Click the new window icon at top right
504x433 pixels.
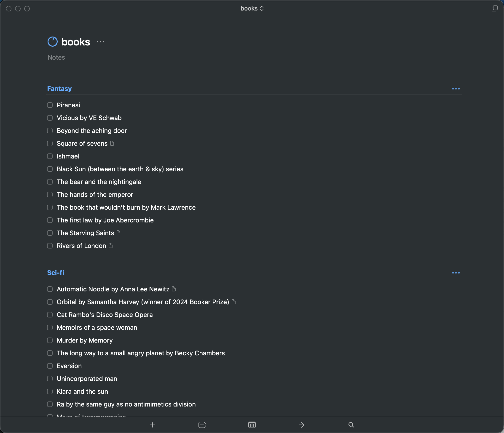tap(494, 9)
